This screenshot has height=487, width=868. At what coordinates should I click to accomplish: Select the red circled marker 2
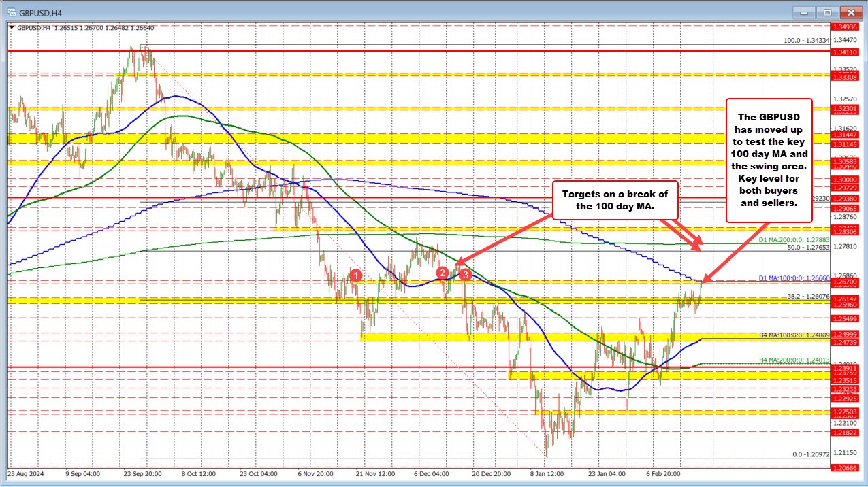[x=444, y=273]
